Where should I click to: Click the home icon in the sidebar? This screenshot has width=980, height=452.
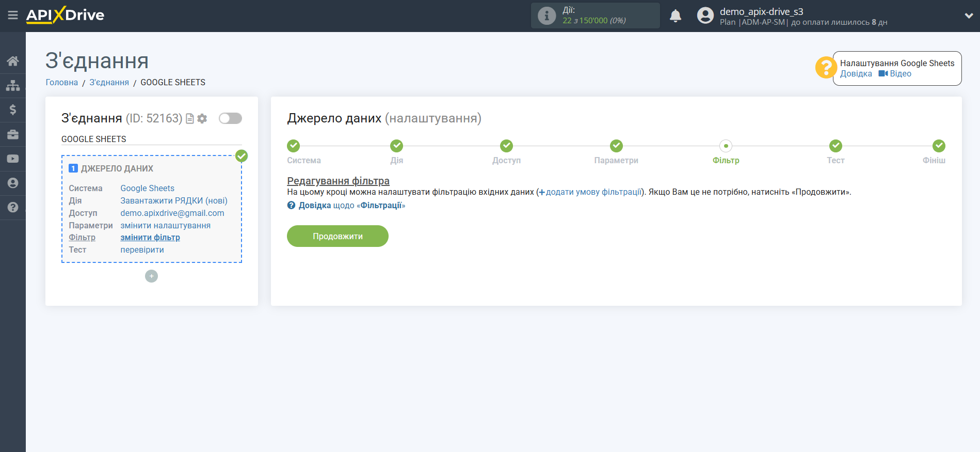(13, 61)
